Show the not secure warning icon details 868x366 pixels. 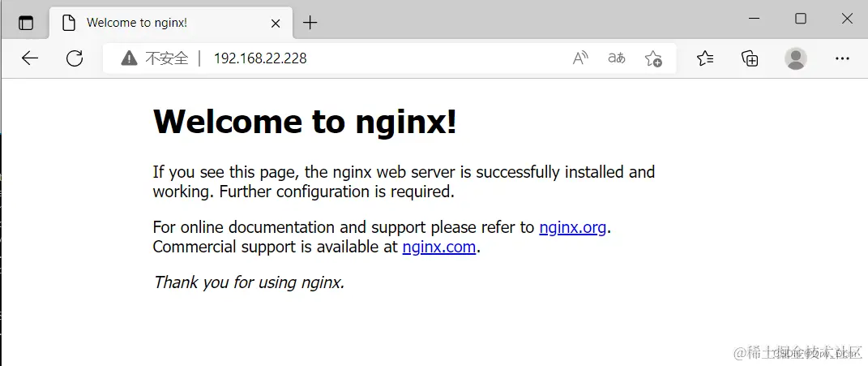coord(129,58)
